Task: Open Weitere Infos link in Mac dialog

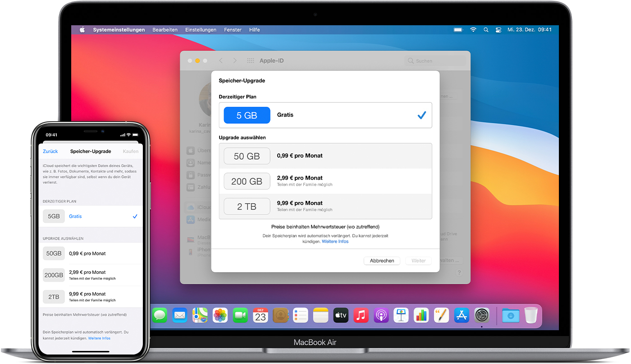Action: [335, 241]
